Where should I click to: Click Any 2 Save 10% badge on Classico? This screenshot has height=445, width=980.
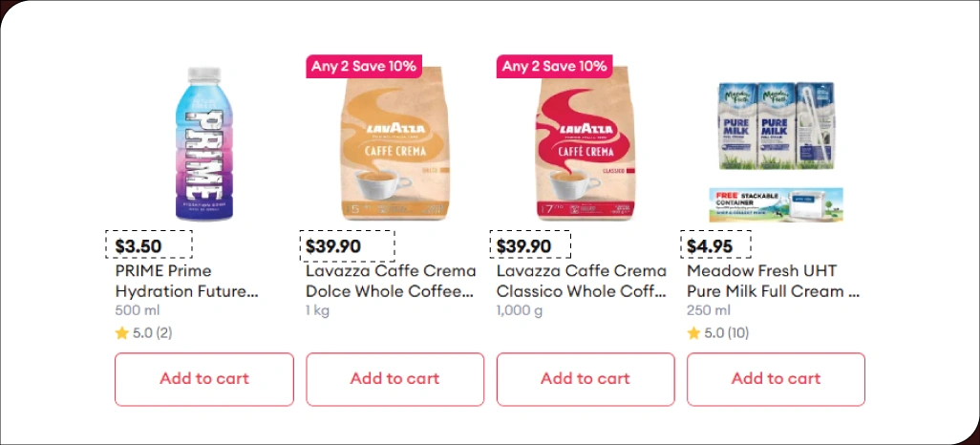(554, 66)
